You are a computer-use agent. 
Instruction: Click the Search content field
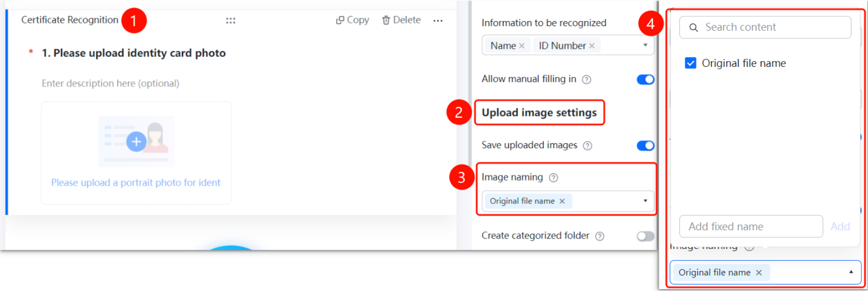[x=765, y=27]
